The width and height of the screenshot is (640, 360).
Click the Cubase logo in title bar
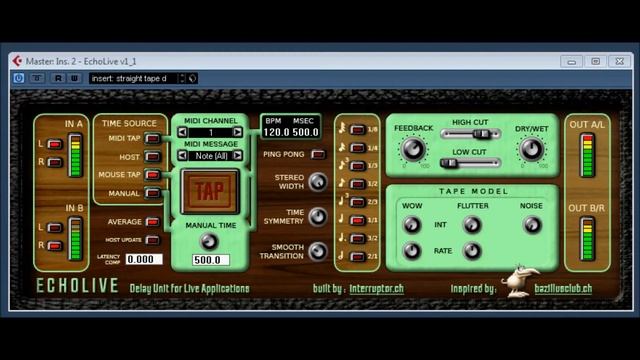pos(17,61)
